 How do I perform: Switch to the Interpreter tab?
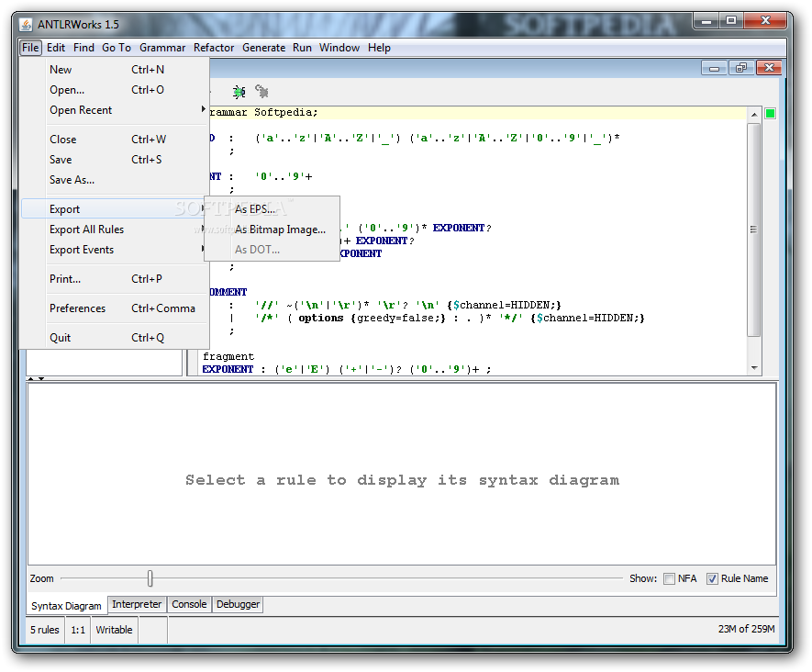point(137,604)
